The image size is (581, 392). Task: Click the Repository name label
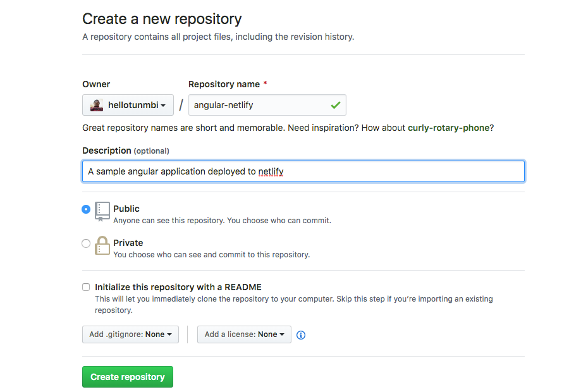coord(224,84)
